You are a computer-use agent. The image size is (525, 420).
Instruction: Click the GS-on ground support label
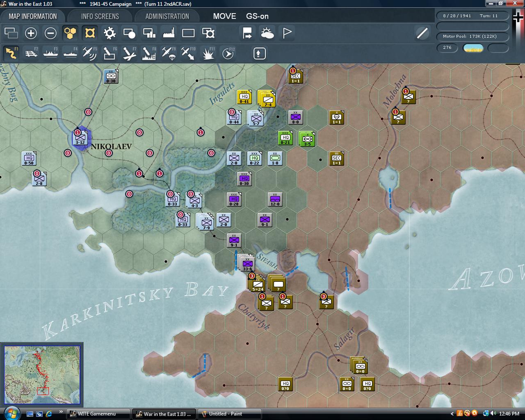point(257,16)
